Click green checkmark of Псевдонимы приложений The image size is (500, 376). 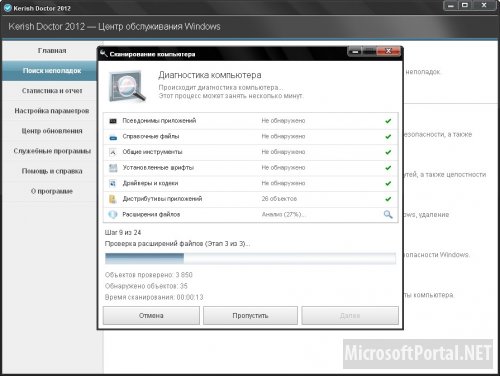point(388,121)
